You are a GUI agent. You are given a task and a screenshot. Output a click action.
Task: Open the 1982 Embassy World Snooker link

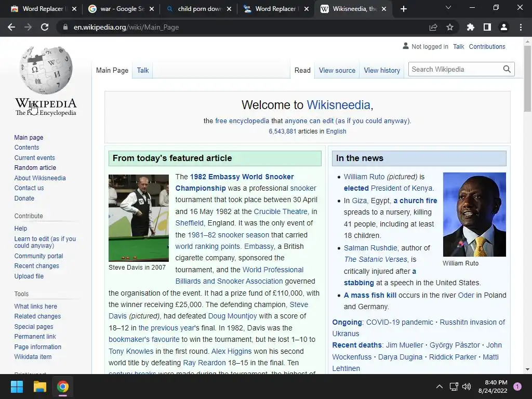pyautogui.click(x=234, y=182)
